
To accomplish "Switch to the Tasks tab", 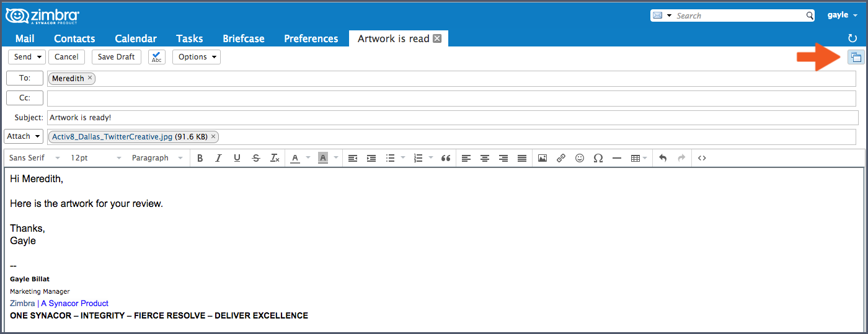I will click(x=190, y=38).
